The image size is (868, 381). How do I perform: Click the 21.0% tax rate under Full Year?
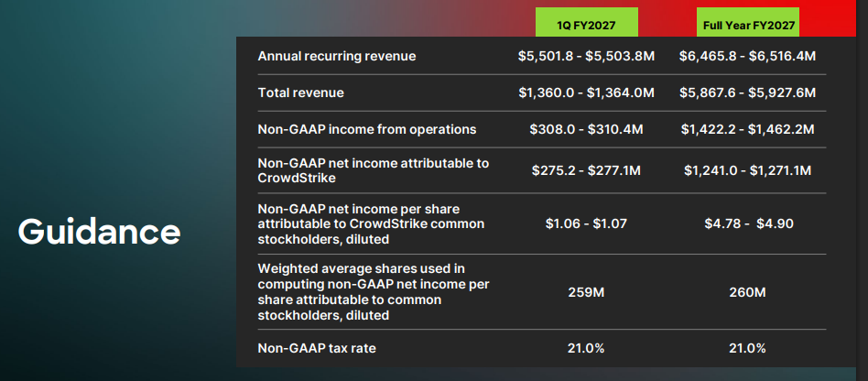(x=747, y=348)
